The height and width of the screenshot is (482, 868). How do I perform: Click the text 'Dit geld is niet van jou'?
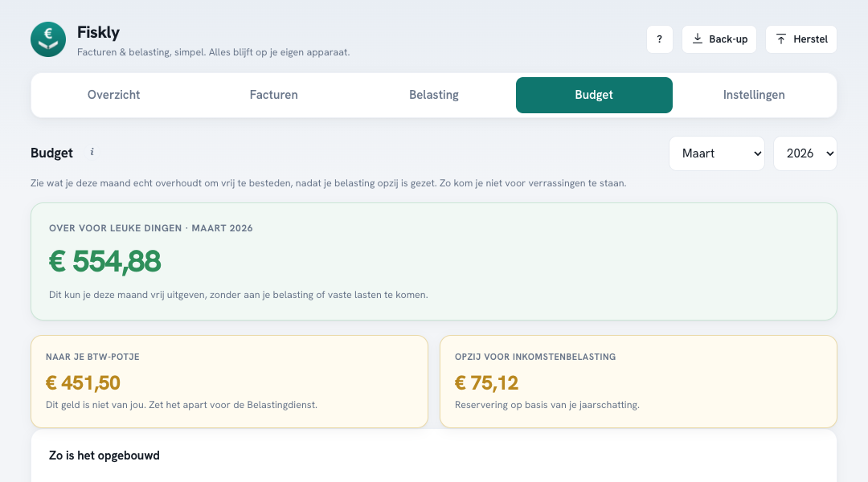pos(95,405)
